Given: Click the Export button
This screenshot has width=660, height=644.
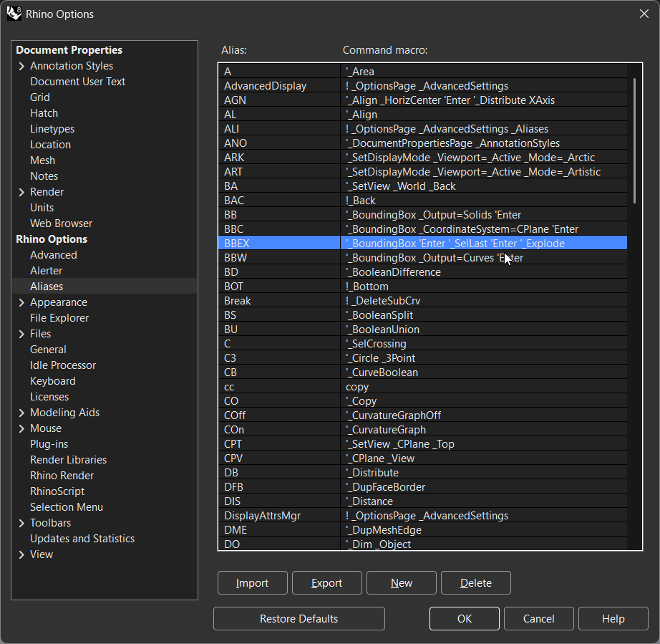Looking at the screenshot, I should click(326, 583).
